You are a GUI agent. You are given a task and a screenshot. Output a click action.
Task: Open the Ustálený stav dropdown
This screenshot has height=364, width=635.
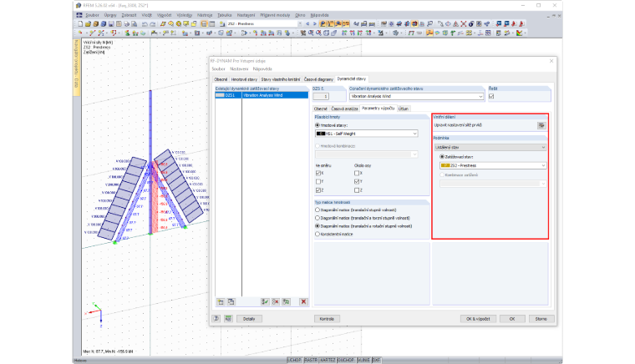coord(543,147)
